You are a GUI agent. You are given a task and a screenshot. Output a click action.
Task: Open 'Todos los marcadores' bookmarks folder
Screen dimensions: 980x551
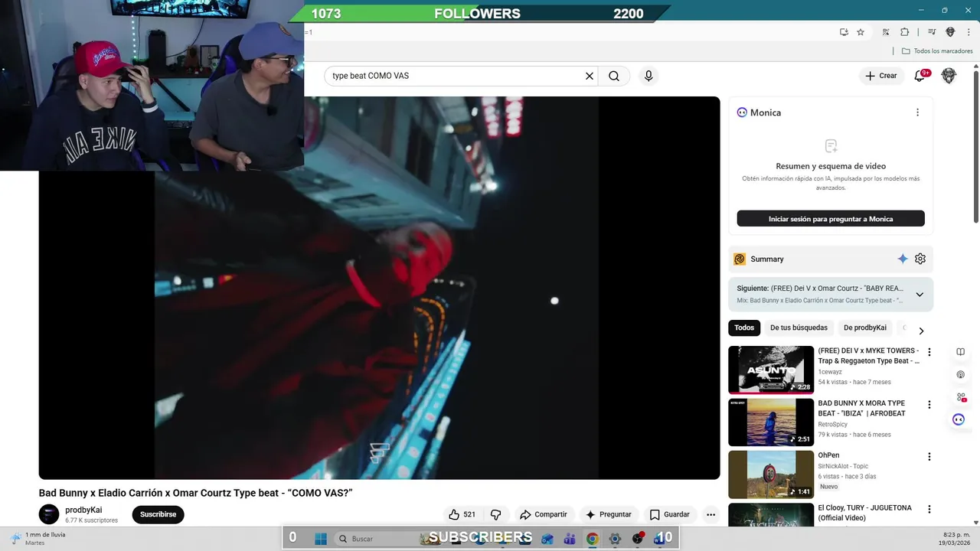click(x=937, y=51)
